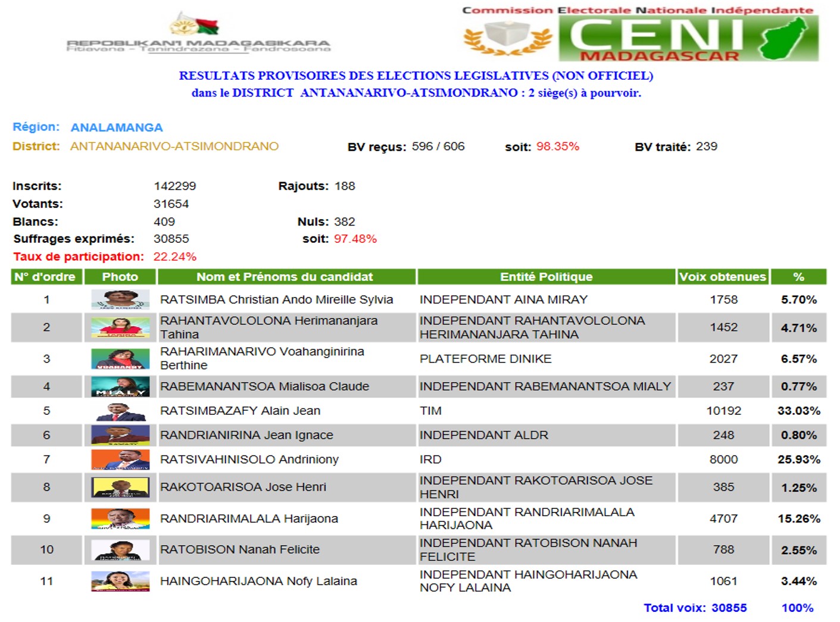
Task: Select the name RANDRIARIMALALA Harijaona
Action: tap(249, 518)
